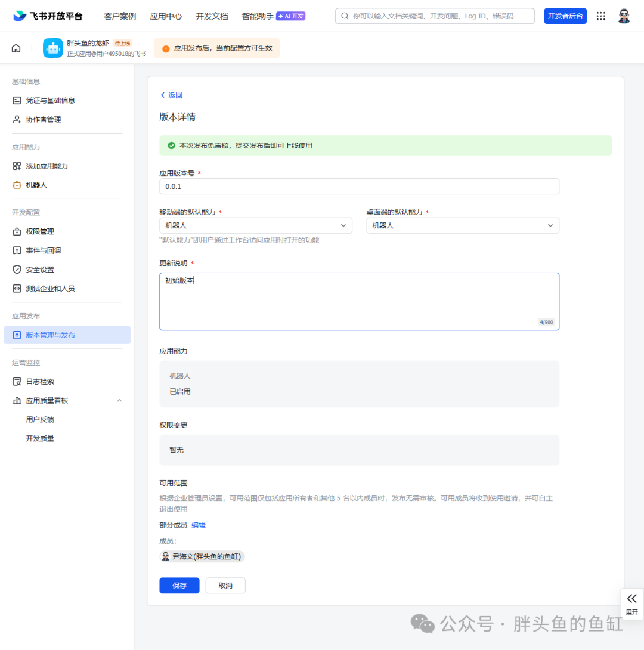Open 客户案例 in top navigation
The height and width of the screenshot is (650, 644).
click(120, 16)
